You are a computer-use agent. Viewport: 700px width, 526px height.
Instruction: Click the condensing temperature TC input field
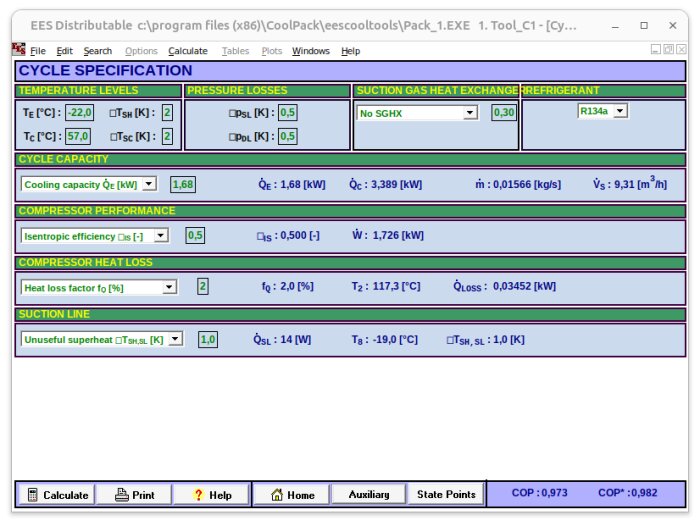pos(78,136)
